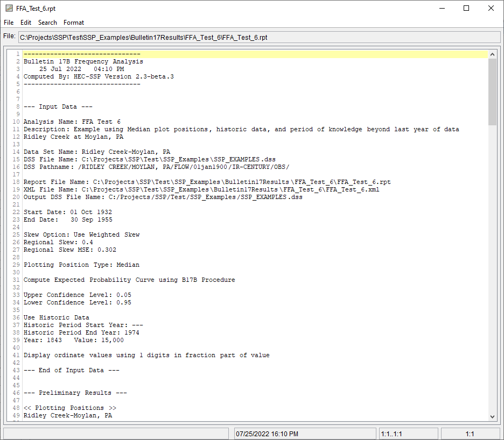This screenshot has width=504, height=440.
Task: Click the 'Compute Expected Probability Curve' line
Action: coord(129,280)
